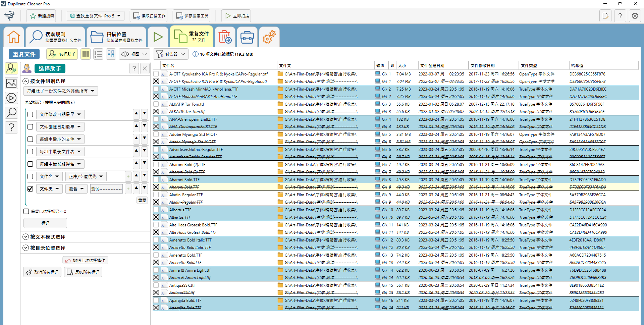Close the 选择助手 panel

point(145,68)
